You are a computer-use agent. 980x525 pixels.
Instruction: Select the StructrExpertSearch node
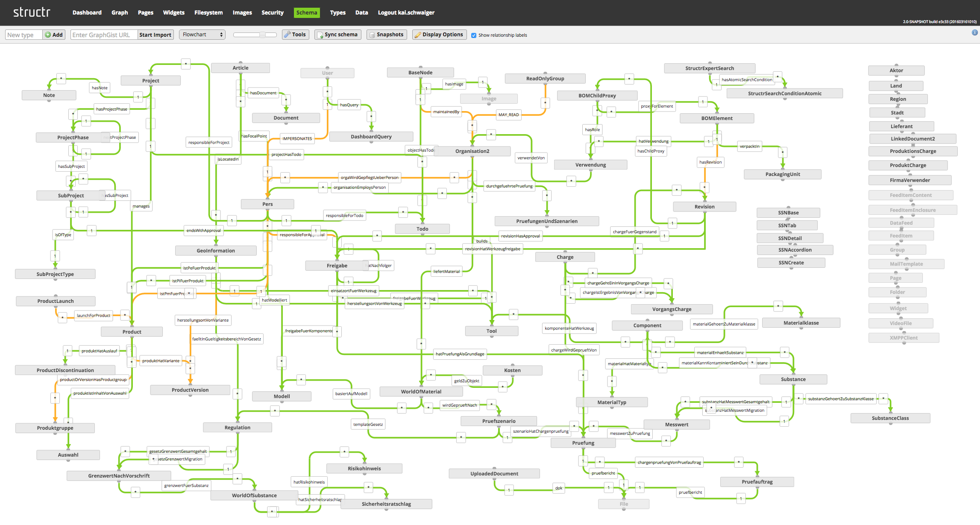pos(710,68)
